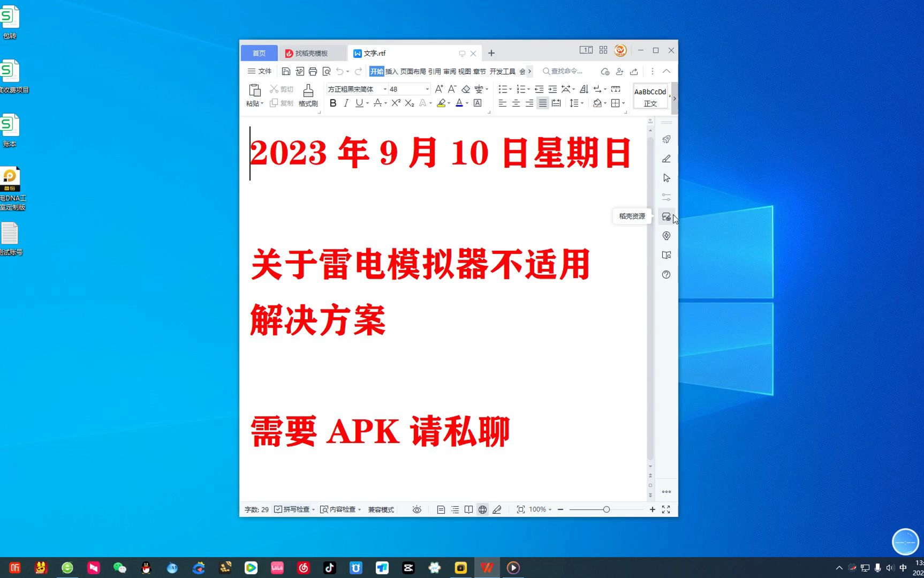Screen dimensions: 924x578
Task: Click the 正文 paragraph style button
Action: [x=649, y=97]
